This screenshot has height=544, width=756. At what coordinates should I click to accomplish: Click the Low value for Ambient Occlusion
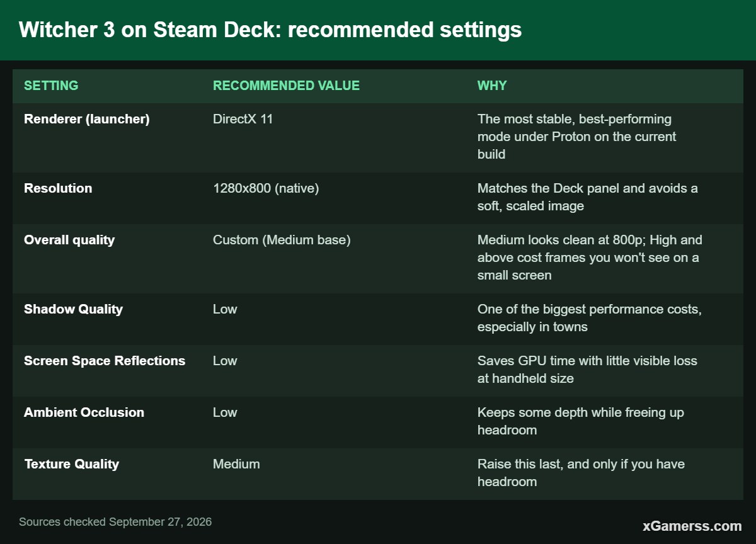225,412
